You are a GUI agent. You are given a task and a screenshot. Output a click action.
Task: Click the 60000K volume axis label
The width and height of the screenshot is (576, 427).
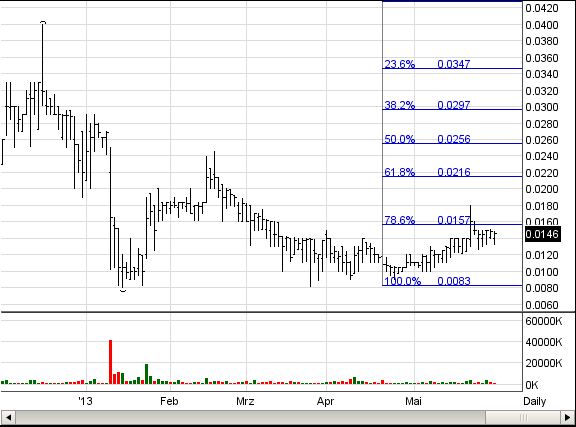[544, 321]
